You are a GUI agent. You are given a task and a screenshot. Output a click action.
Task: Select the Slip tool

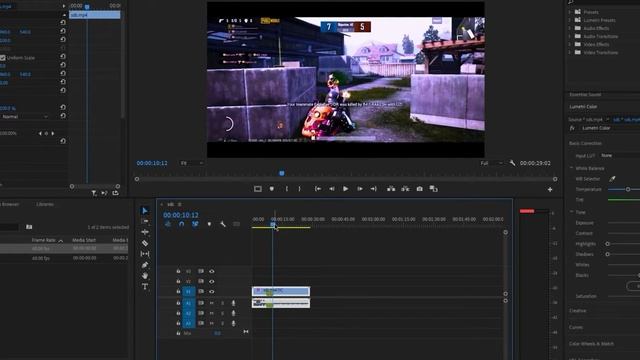[x=144, y=254]
